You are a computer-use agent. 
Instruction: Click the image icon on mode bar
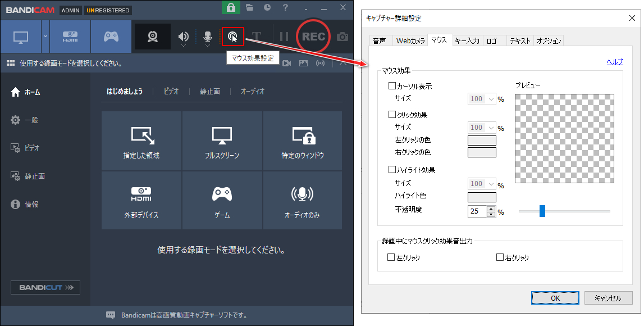303,64
